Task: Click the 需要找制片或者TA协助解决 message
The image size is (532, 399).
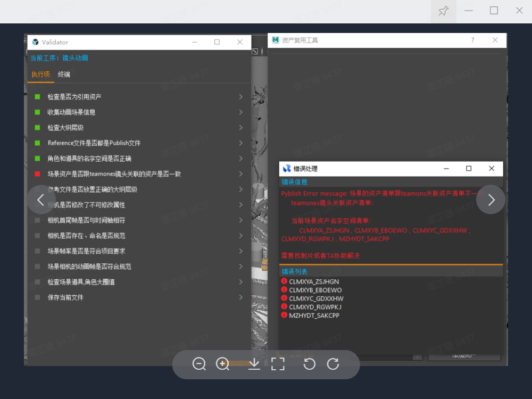Action: point(320,255)
